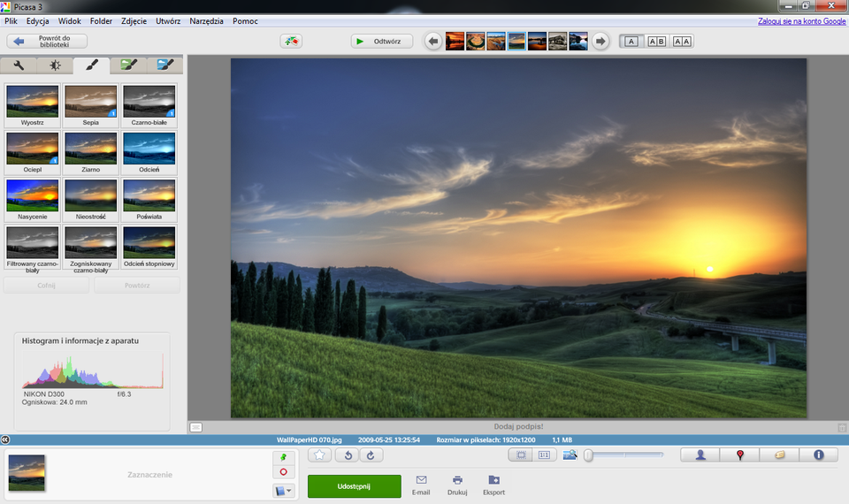Show the tags panel
This screenshot has height=504, width=849.
779,455
